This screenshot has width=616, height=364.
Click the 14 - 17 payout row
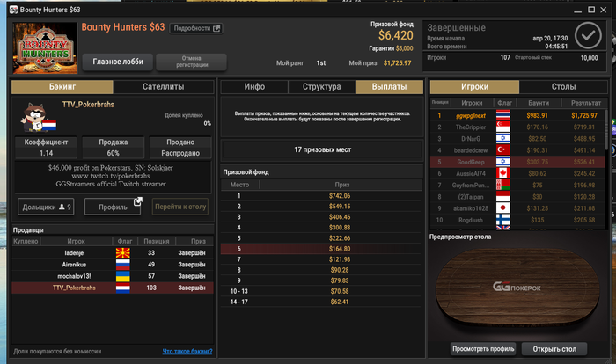point(322,302)
